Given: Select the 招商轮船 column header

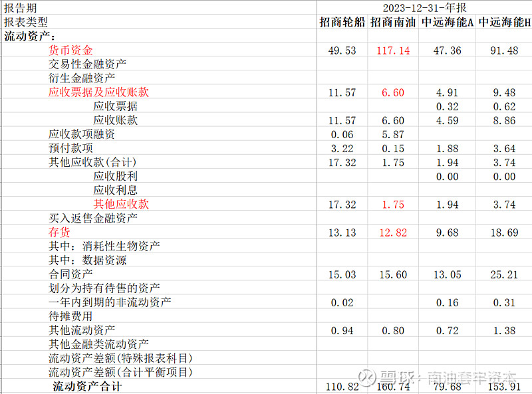Looking at the screenshot, I should 342,22.
